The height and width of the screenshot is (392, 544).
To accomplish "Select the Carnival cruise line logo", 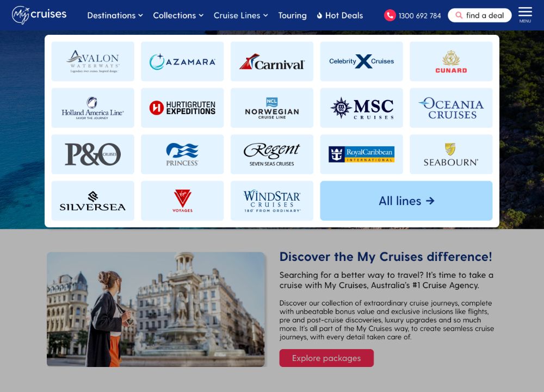I will (271, 61).
